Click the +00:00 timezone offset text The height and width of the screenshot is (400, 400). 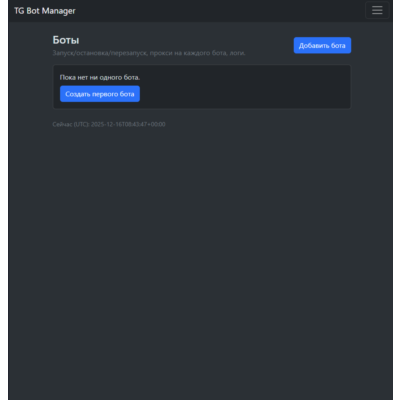coord(156,124)
